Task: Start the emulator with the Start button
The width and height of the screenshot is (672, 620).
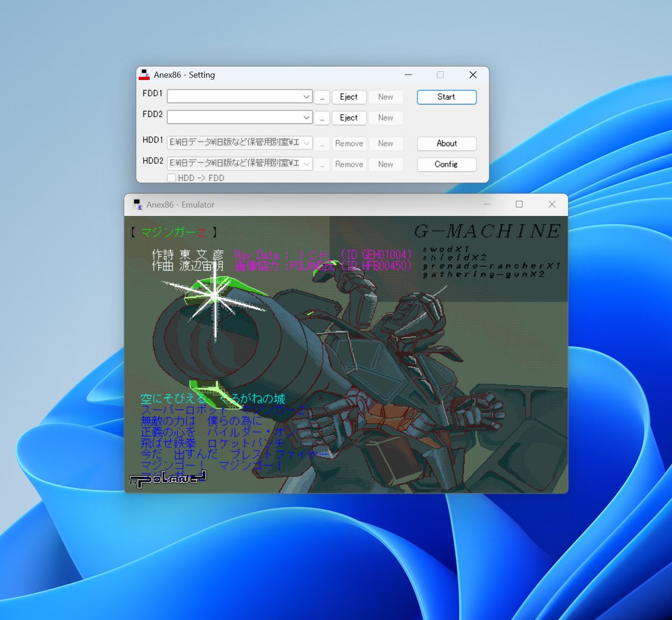Action: click(x=446, y=97)
